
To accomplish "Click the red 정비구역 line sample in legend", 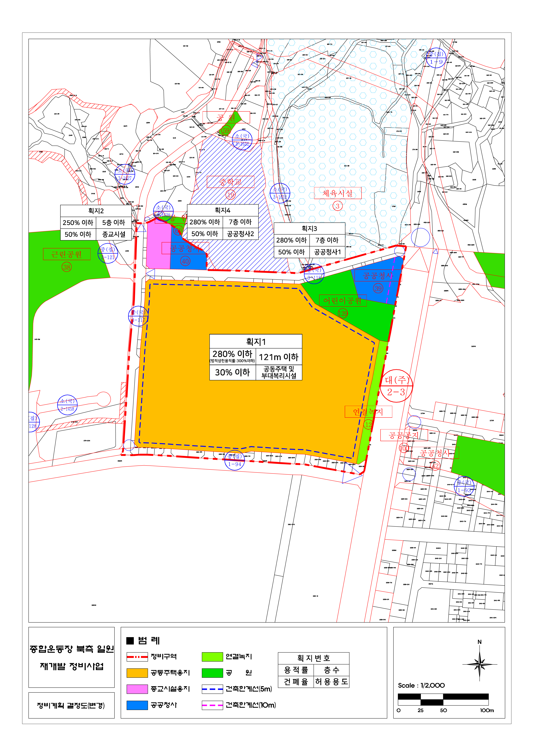I will click(137, 657).
